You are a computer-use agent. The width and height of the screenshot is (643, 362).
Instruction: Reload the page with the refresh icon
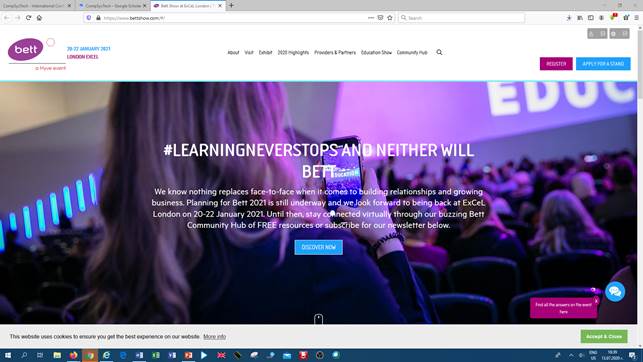click(28, 18)
